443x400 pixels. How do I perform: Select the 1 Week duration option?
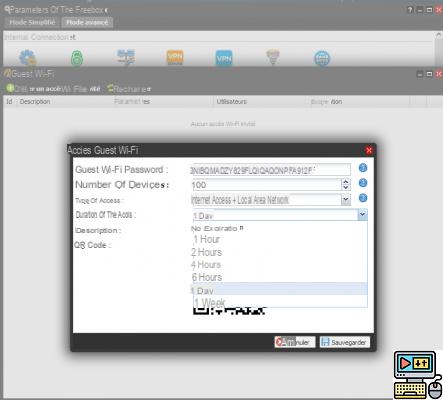pos(279,302)
